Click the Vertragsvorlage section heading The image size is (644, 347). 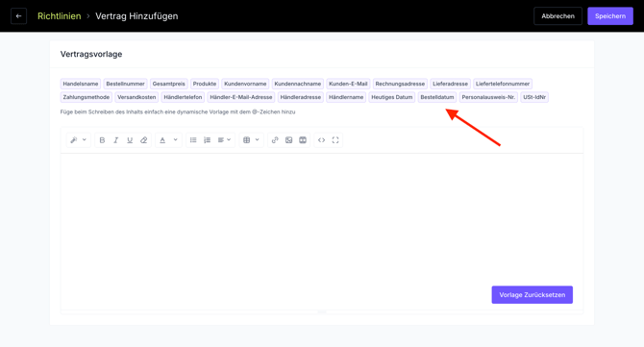click(x=91, y=54)
